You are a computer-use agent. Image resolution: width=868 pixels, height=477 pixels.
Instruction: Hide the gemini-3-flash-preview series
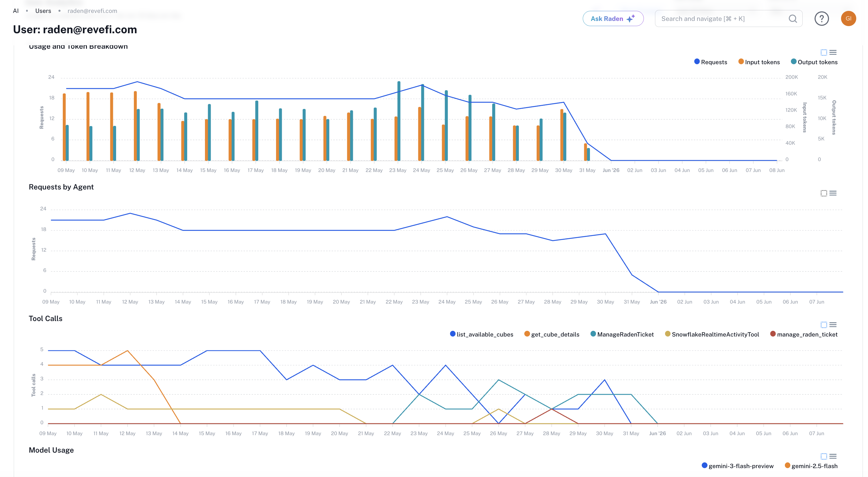(x=738, y=466)
